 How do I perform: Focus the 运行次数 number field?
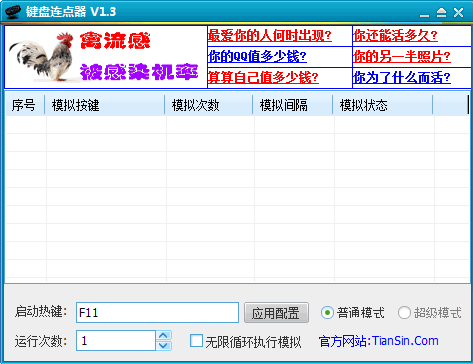116,341
